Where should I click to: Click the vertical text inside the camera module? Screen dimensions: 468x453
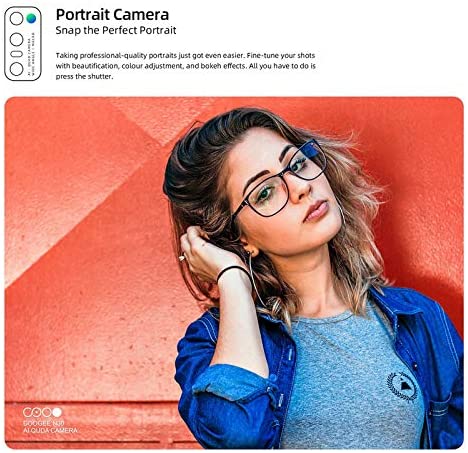[x=31, y=53]
